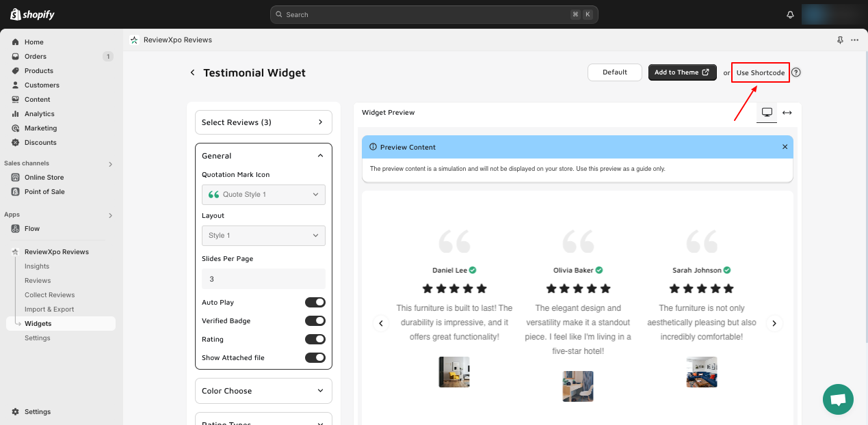Open the Layout Style 1 dropdown
Screen dimensions: 868x425
tap(263, 236)
